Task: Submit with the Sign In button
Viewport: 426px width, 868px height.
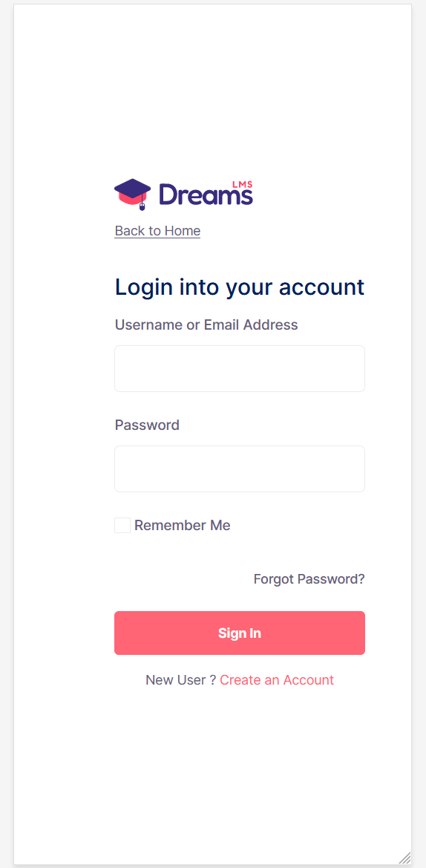Action: (x=240, y=633)
